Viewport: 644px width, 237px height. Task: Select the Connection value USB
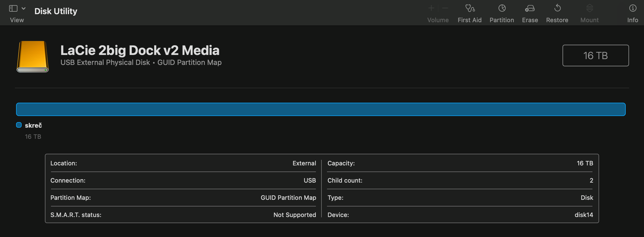310,180
